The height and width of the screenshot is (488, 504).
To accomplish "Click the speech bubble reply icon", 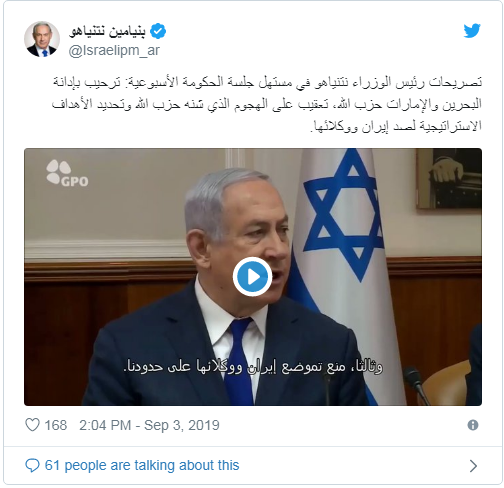I will click(x=32, y=465).
